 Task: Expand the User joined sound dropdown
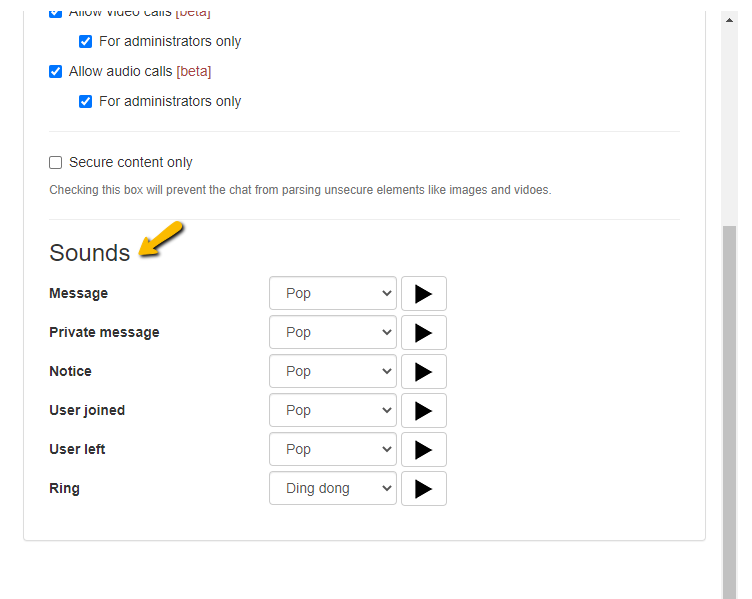click(x=333, y=411)
